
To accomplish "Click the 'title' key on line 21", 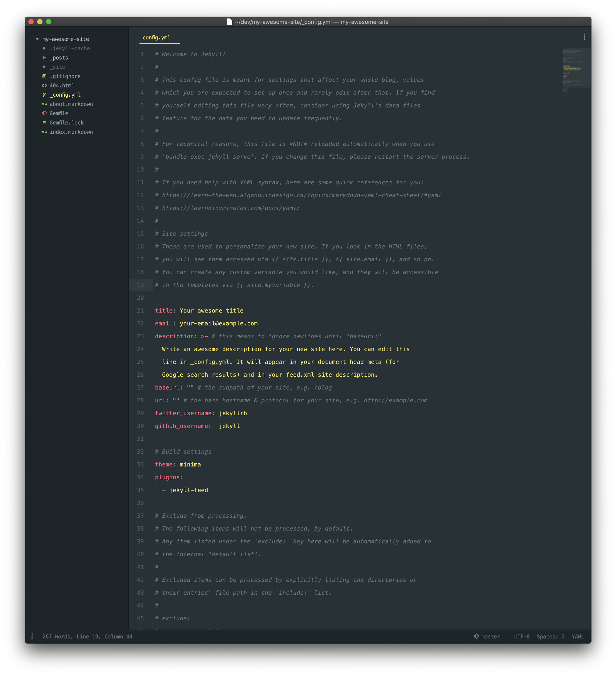I will 164,311.
